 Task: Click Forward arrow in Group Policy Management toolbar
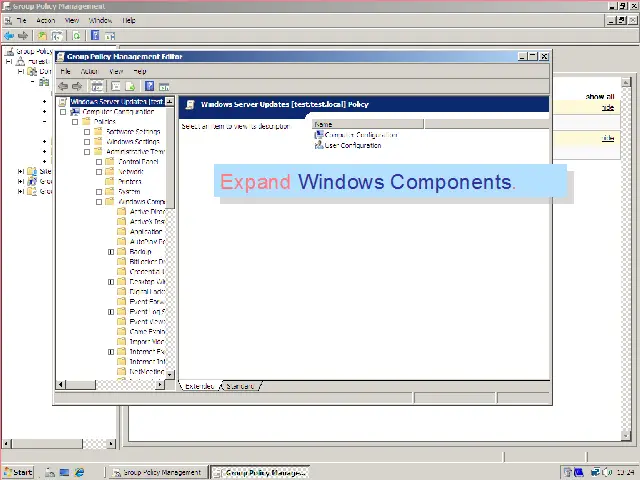coord(23,36)
